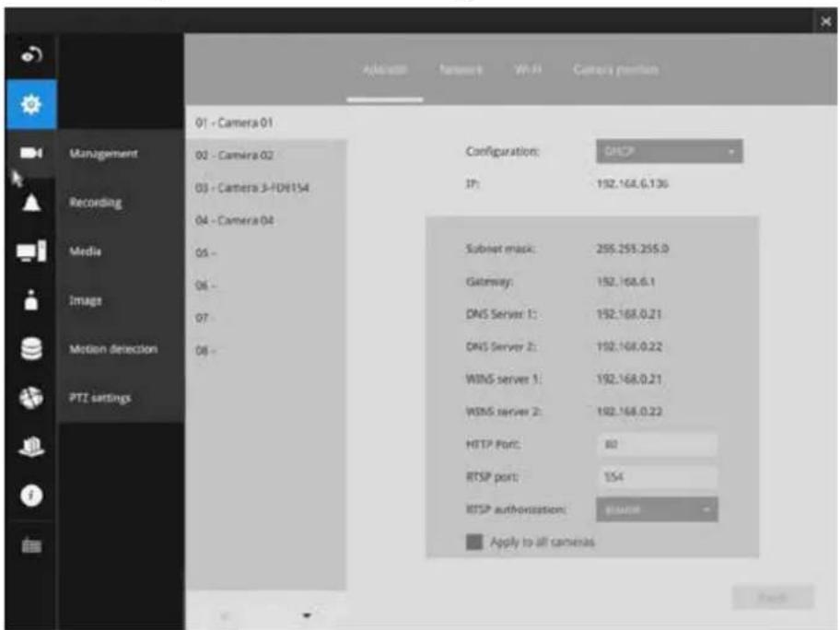Click the user account icon

31,300
